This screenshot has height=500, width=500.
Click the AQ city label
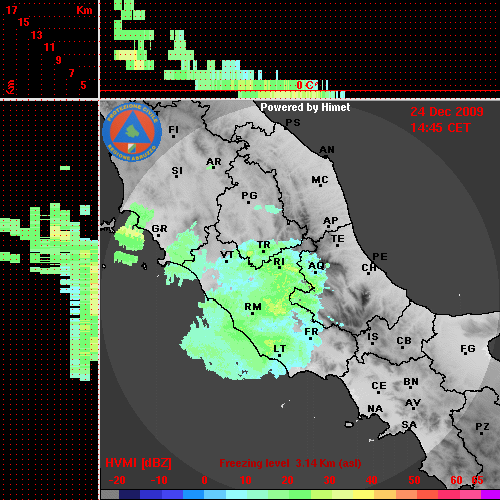click(x=316, y=266)
